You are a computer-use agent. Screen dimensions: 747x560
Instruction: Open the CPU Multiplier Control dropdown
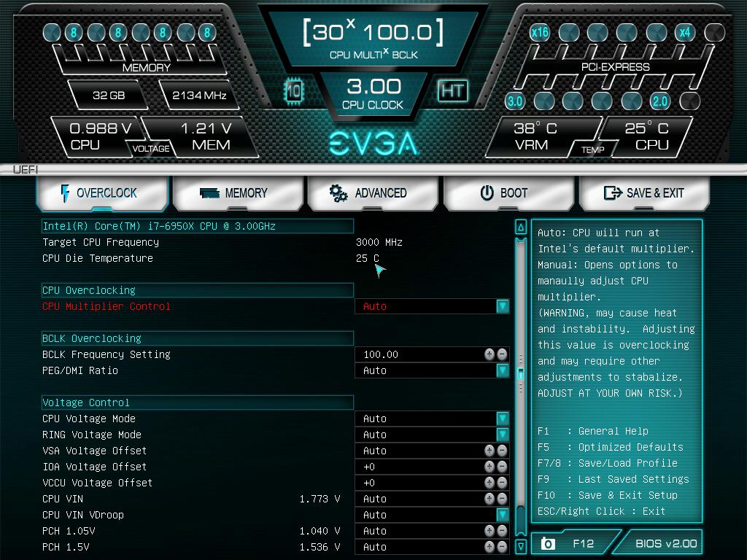click(502, 306)
